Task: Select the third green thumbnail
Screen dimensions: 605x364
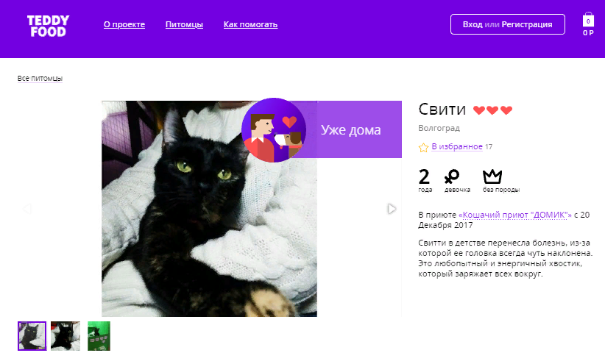Action: click(x=99, y=336)
